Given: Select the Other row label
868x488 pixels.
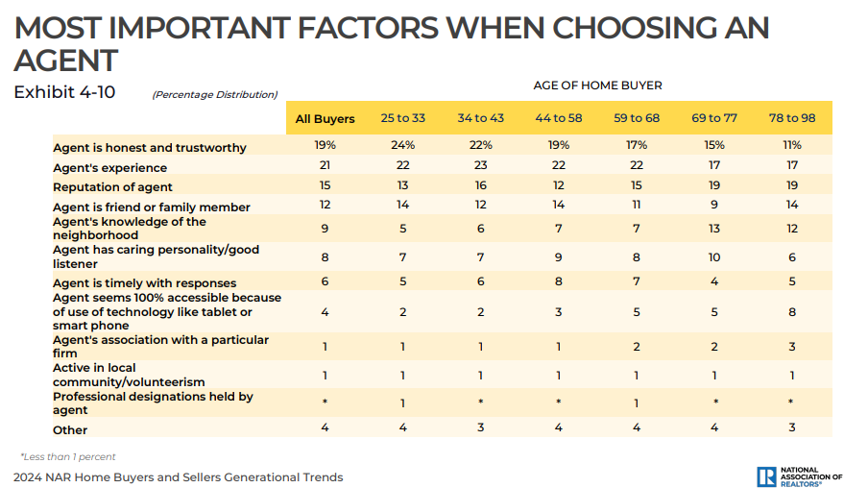Looking at the screenshot, I should click(x=70, y=429).
